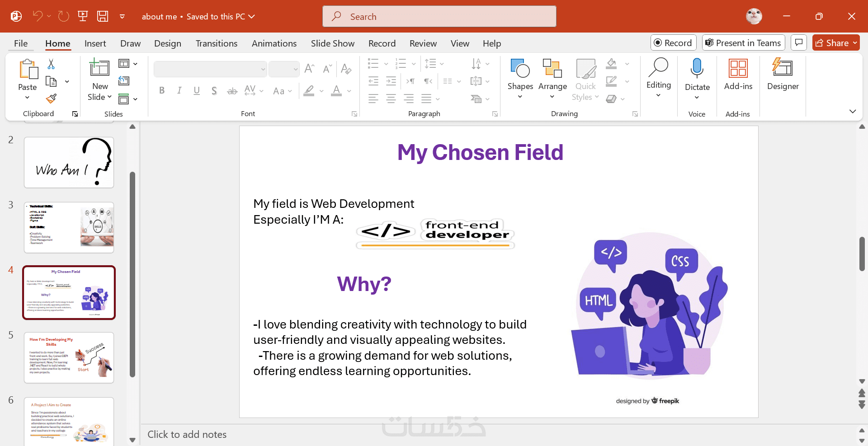
Task: Open the Add-ins button
Action: pyautogui.click(x=738, y=74)
